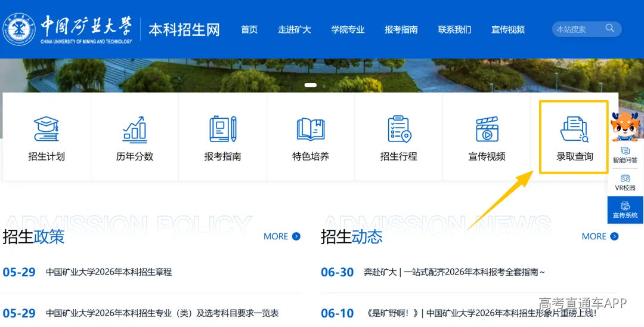Screen dimensions: 644x327
Task: Click the campus banner image
Action: tap(322, 75)
